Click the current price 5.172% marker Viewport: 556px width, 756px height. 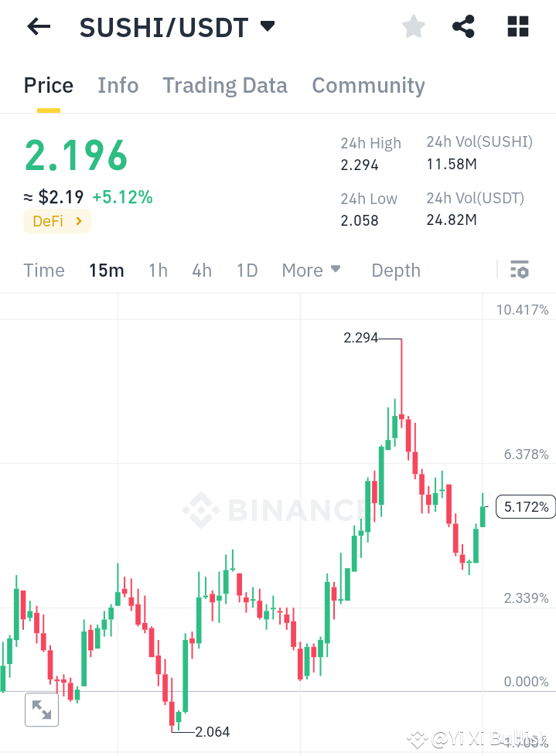pyautogui.click(x=525, y=506)
